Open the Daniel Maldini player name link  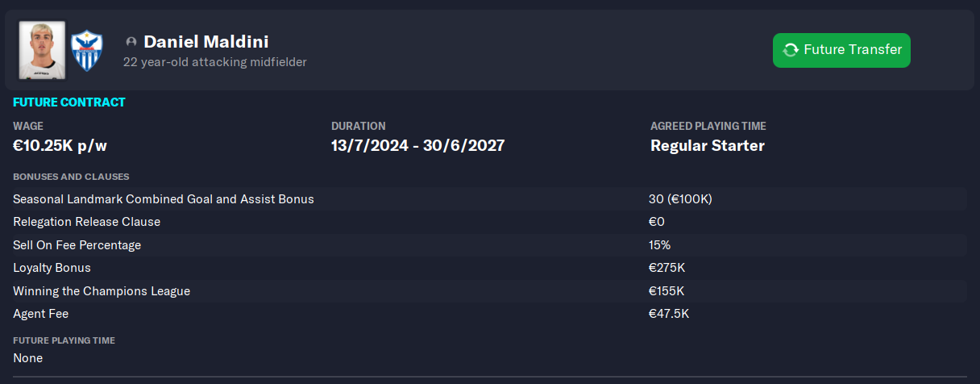206,42
